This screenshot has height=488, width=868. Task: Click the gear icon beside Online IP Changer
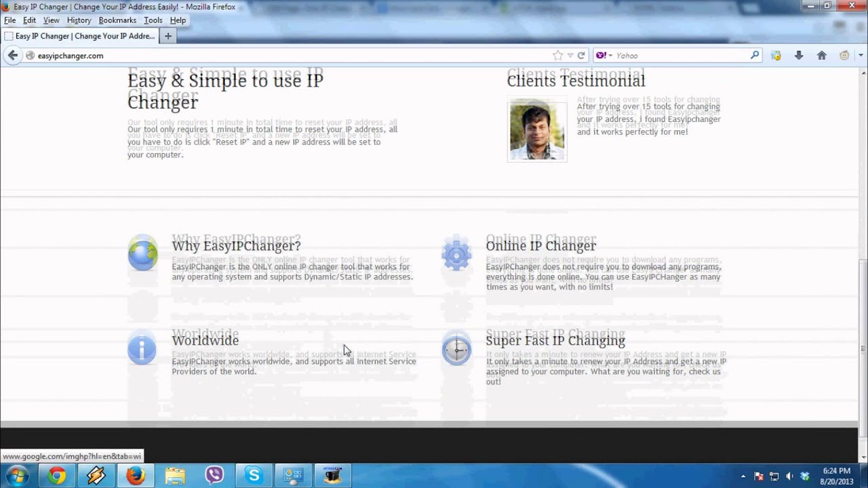click(456, 253)
